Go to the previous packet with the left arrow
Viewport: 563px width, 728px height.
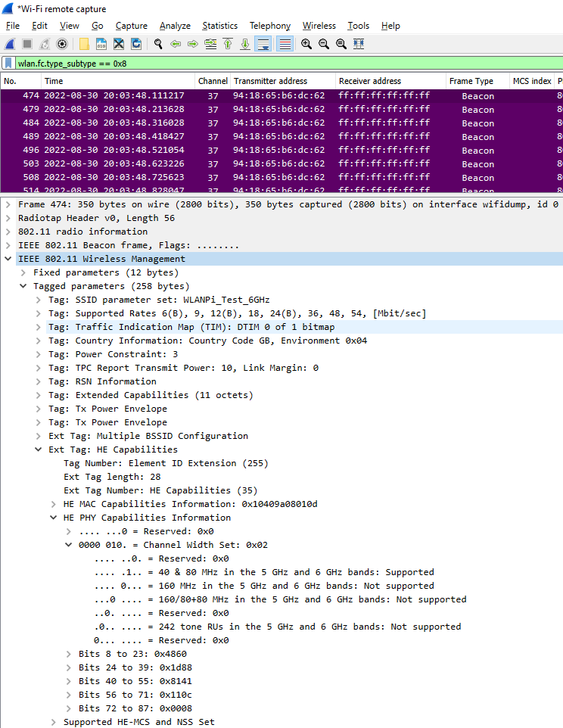point(176,44)
